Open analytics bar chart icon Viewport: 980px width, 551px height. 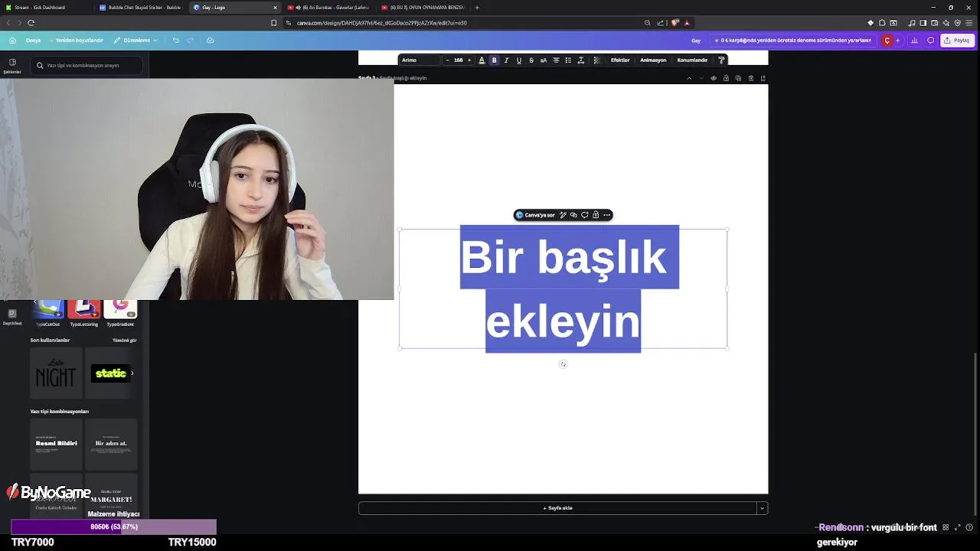914,41
